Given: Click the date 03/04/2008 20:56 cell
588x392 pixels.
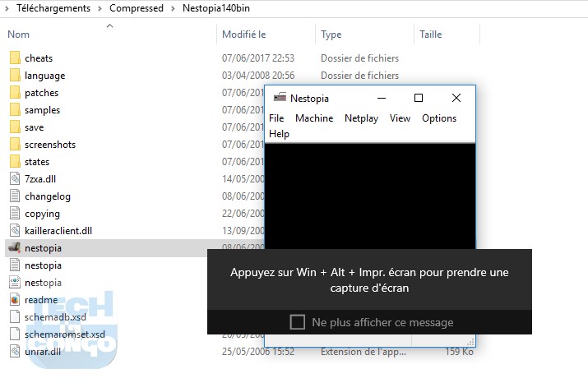Looking at the screenshot, I should click(258, 76).
